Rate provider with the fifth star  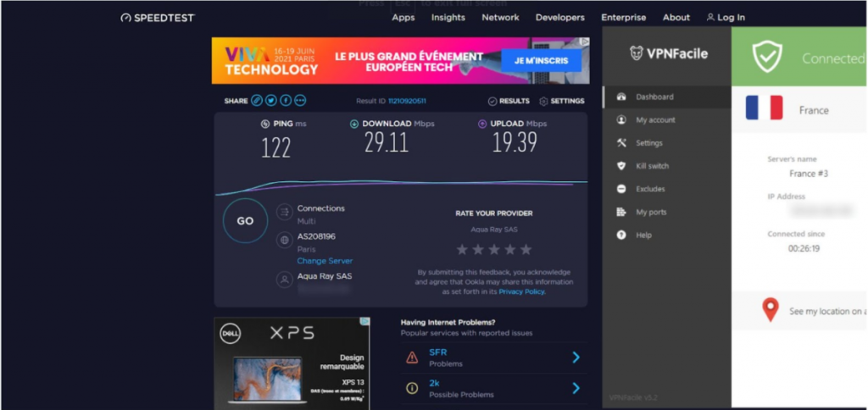tap(526, 250)
